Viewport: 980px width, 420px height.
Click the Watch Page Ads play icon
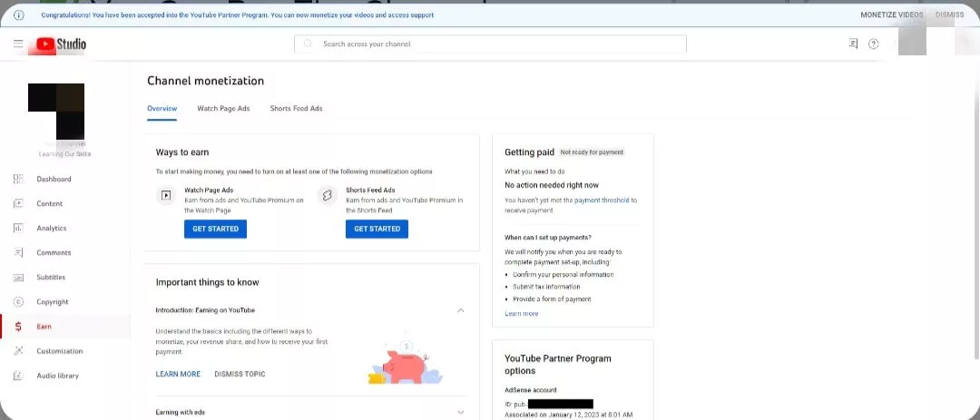(x=166, y=196)
